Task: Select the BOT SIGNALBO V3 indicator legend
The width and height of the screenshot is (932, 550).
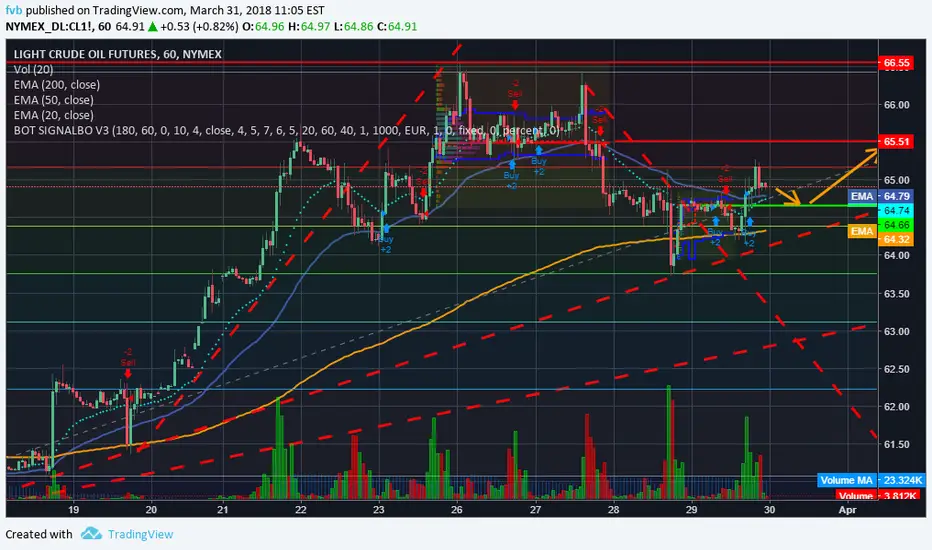Action: click(286, 130)
